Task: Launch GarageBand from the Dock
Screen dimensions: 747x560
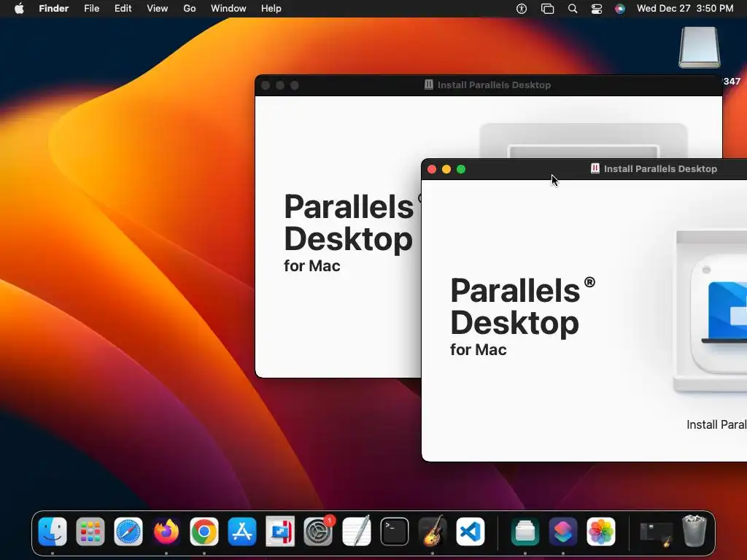Action: [x=432, y=531]
